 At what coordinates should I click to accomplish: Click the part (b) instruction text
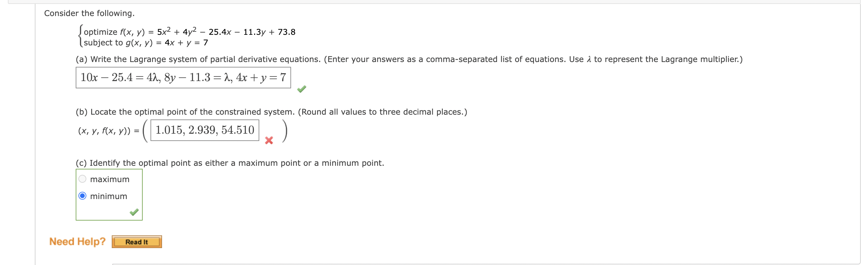coord(271,112)
